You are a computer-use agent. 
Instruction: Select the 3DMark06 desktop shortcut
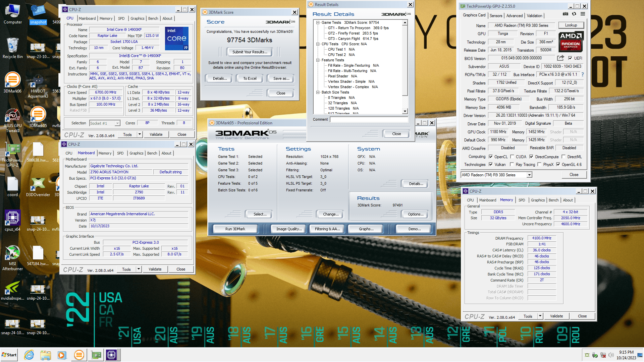tap(12, 82)
